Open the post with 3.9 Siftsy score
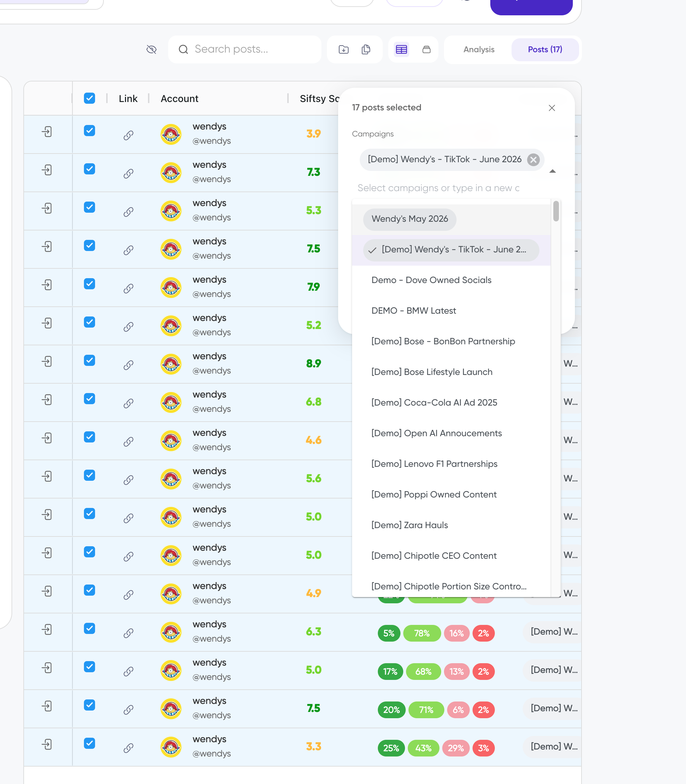The height and width of the screenshot is (784, 686). point(47,132)
